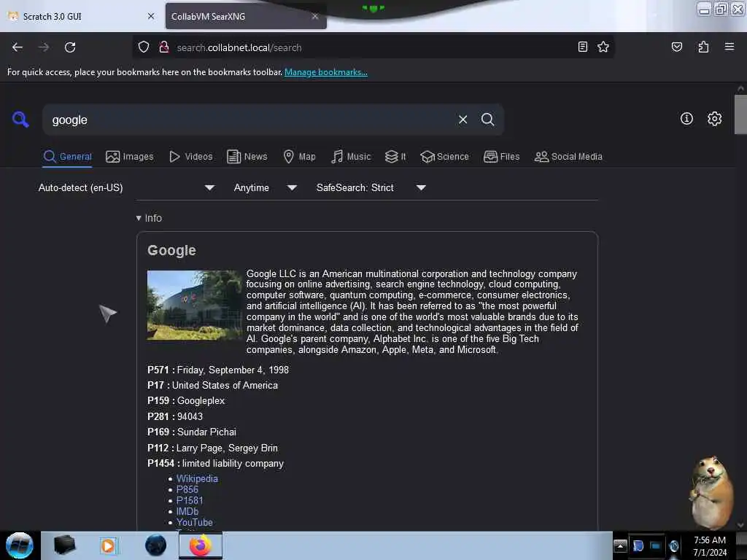Show hidden system tray icons arrow

tap(620, 546)
